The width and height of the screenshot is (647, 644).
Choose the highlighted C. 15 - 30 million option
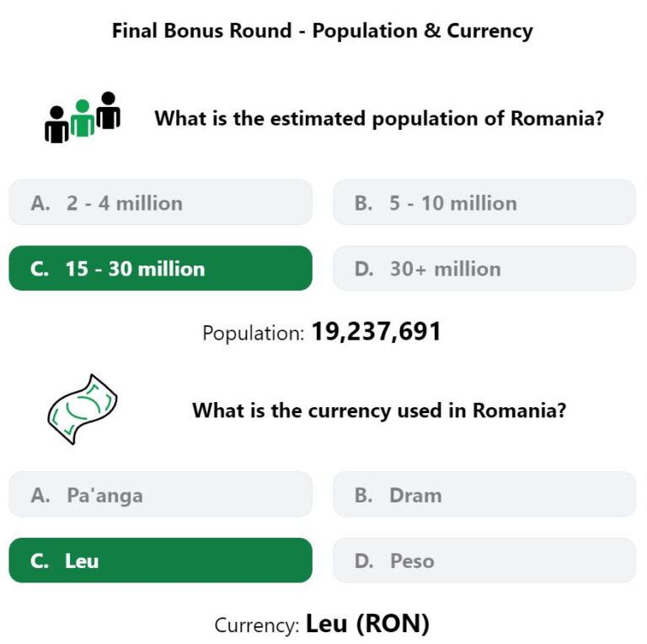click(161, 268)
